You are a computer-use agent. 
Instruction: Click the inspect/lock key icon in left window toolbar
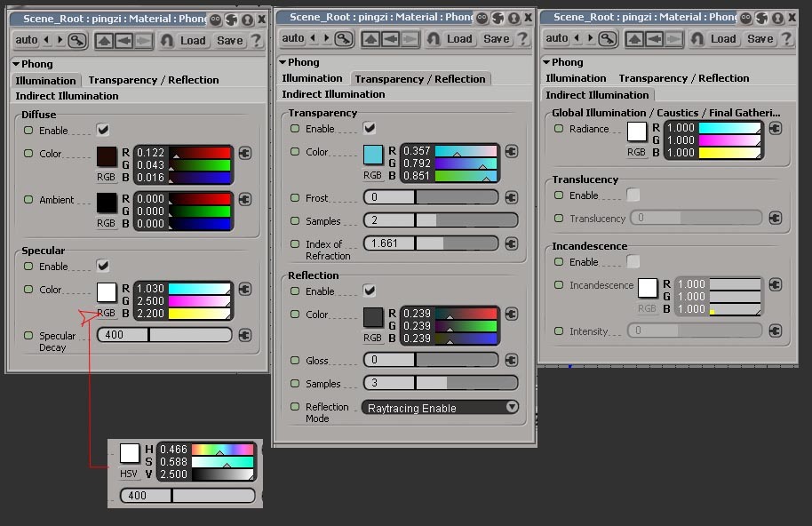[77, 40]
